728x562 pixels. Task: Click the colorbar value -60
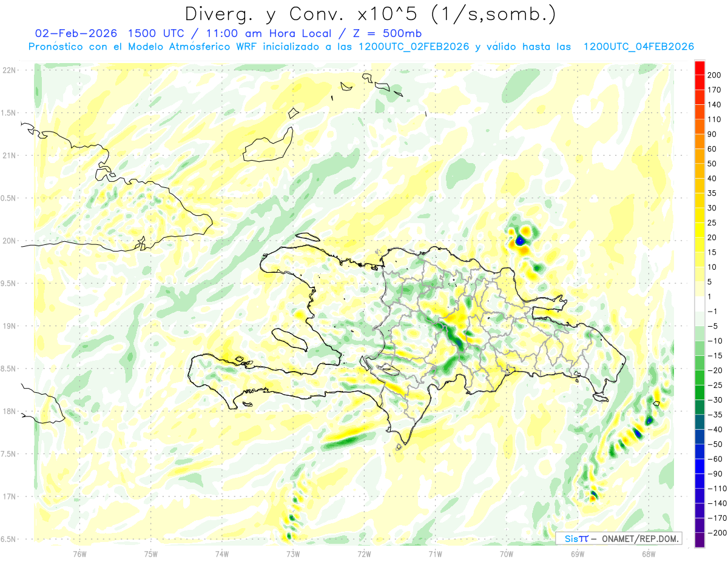tap(716, 460)
